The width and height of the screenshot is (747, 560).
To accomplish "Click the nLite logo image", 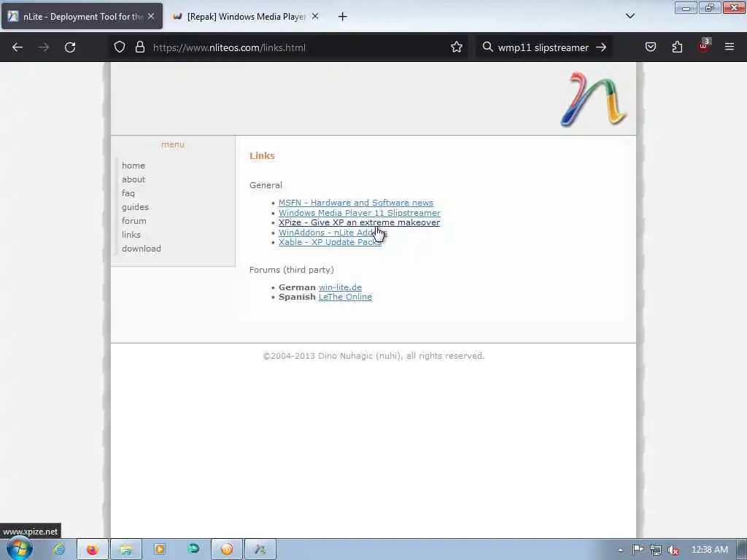I will coord(594,99).
